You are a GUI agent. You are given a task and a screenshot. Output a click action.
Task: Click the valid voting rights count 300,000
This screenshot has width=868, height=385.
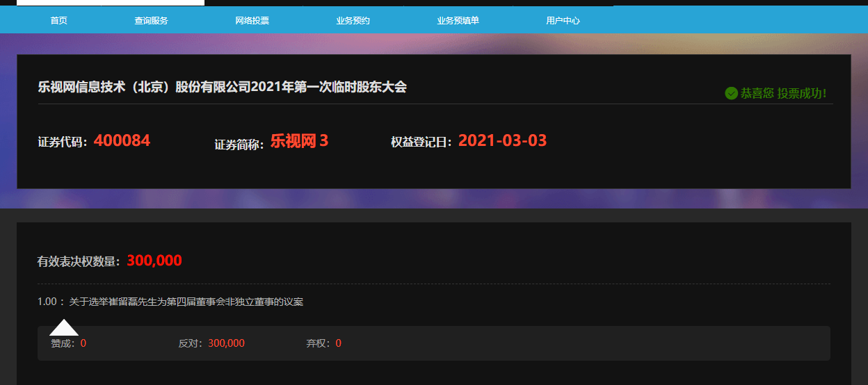coord(154,261)
